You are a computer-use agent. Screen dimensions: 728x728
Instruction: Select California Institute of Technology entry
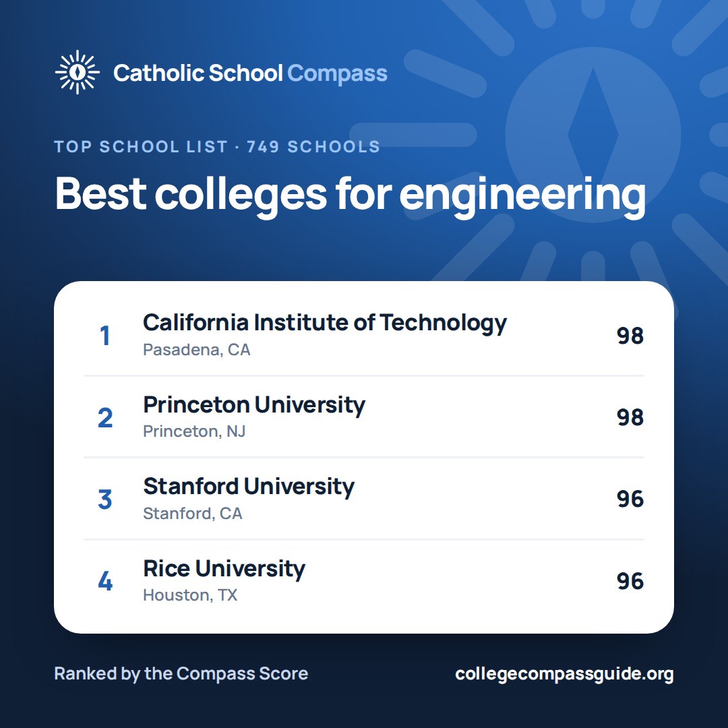click(364, 335)
